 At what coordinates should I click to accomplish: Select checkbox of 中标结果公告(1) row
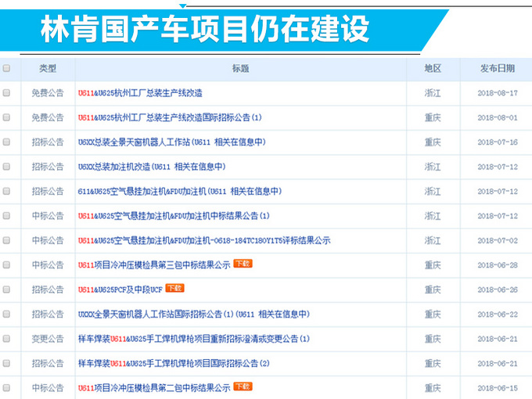(6, 216)
